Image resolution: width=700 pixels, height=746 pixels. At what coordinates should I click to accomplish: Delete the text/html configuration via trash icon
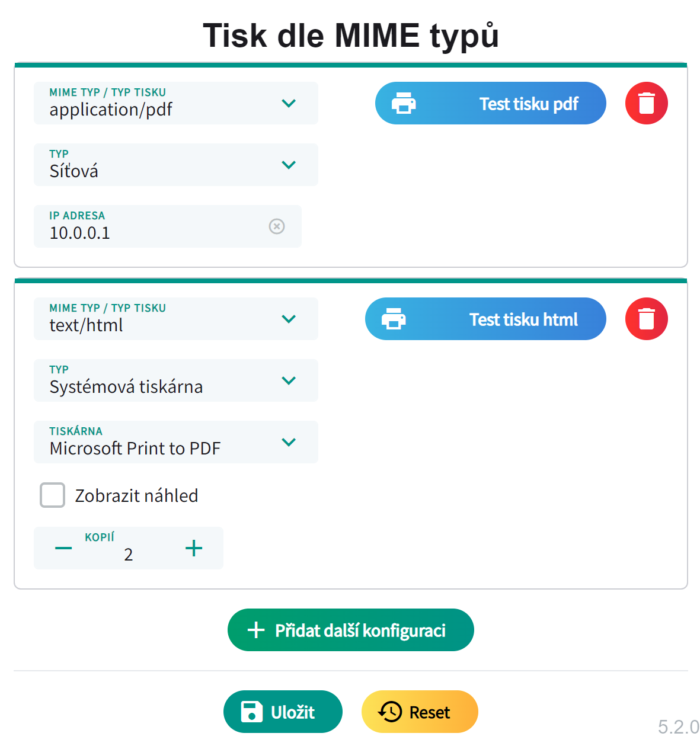coord(646,319)
